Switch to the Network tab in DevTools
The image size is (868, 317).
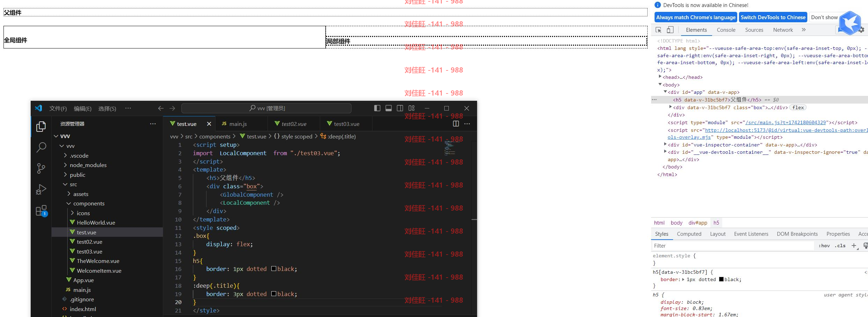[x=783, y=30]
